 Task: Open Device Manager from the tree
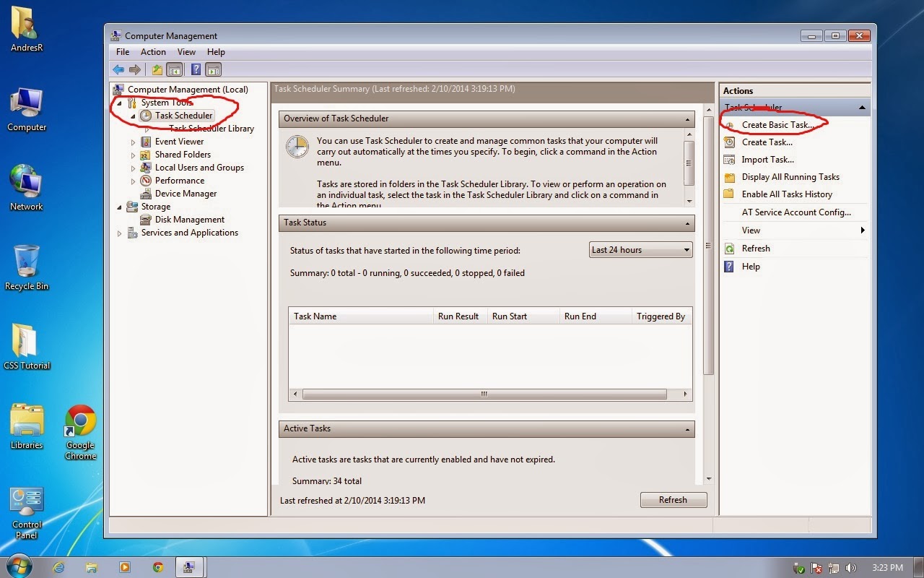point(185,194)
